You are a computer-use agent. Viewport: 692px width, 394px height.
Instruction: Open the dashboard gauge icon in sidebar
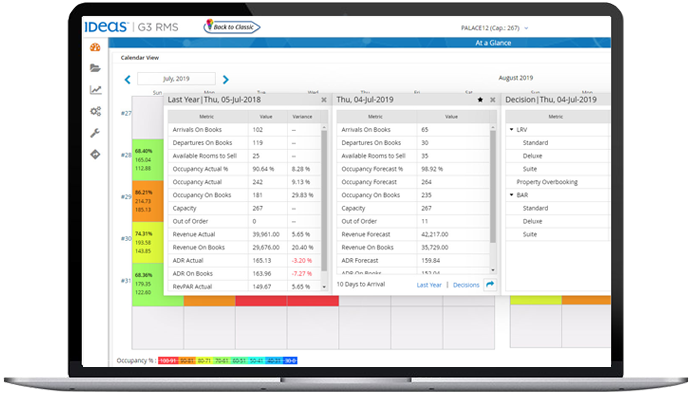pyautogui.click(x=95, y=47)
